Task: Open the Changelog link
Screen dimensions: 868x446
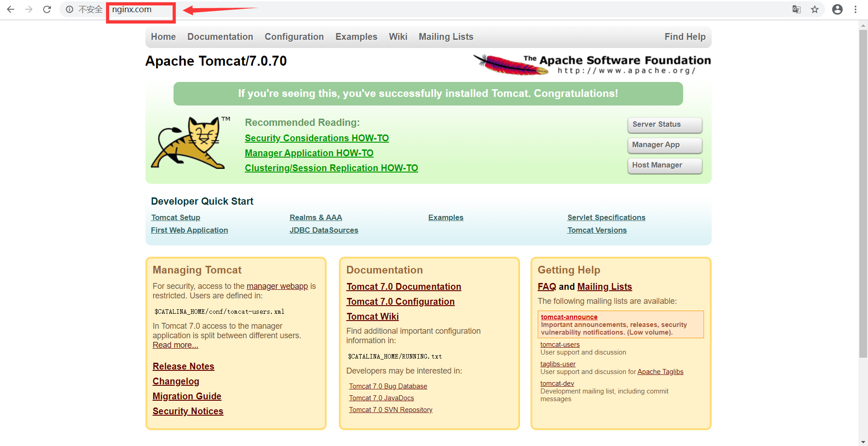Action: tap(176, 381)
